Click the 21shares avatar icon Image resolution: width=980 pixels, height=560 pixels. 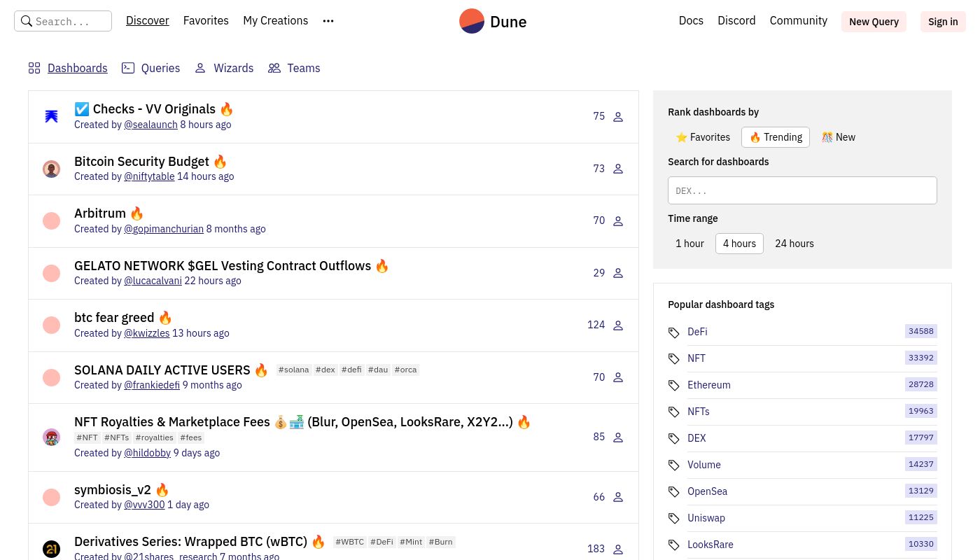(x=51, y=549)
